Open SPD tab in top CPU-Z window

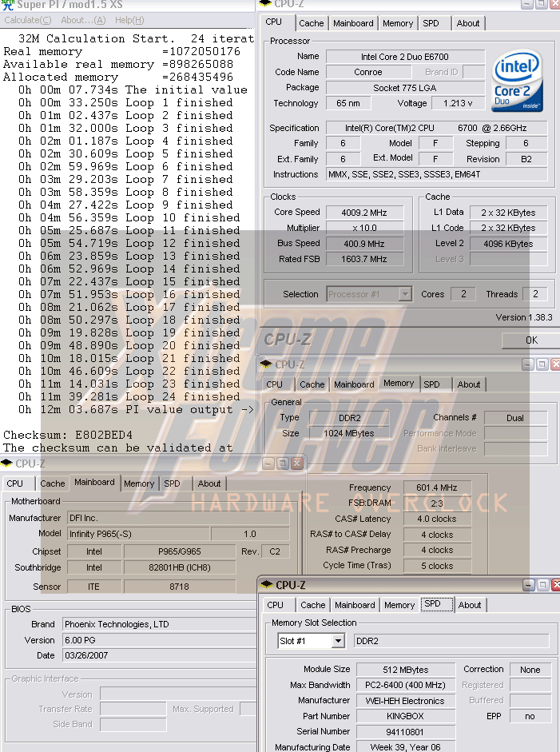coord(431,23)
